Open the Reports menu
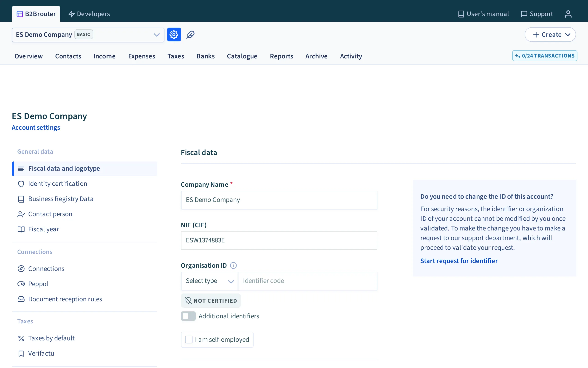This screenshot has width=588, height=368. click(282, 56)
